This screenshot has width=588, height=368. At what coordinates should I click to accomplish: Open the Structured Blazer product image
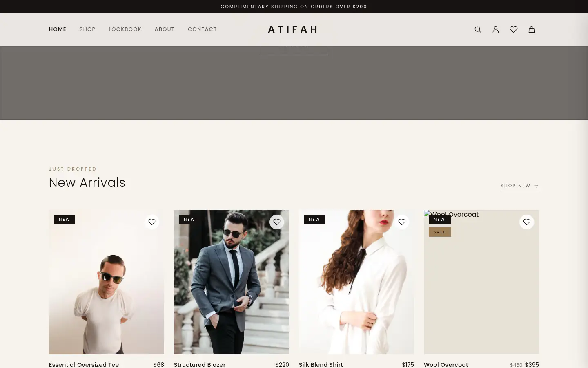point(232,282)
